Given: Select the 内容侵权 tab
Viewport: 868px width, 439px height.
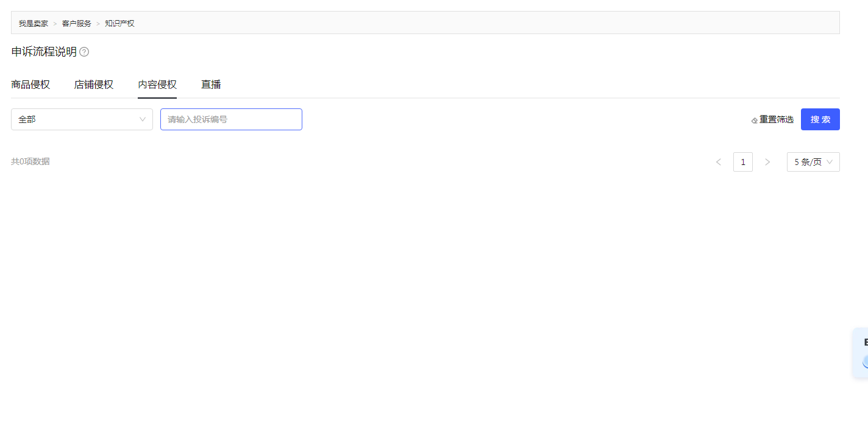Looking at the screenshot, I should pos(157,85).
